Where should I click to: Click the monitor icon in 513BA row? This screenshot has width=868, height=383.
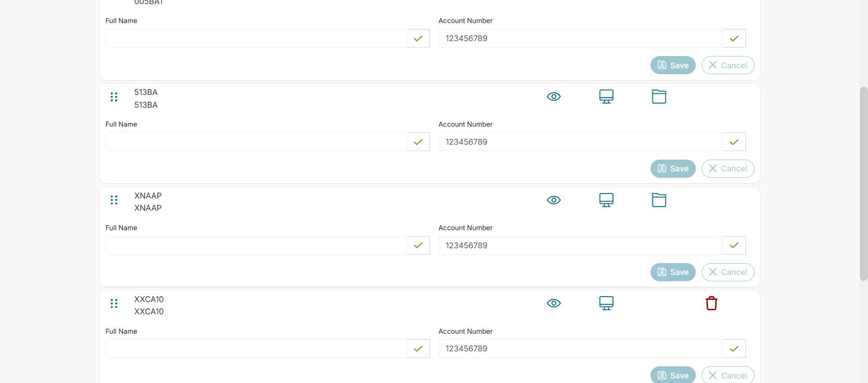606,97
